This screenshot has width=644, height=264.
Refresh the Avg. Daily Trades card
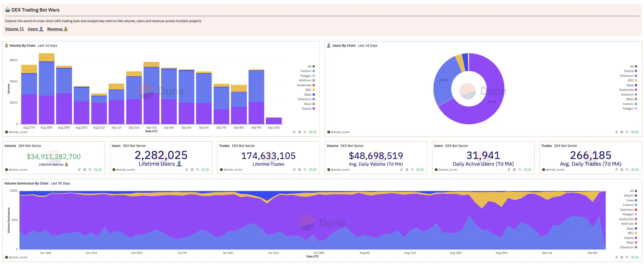(x=627, y=170)
